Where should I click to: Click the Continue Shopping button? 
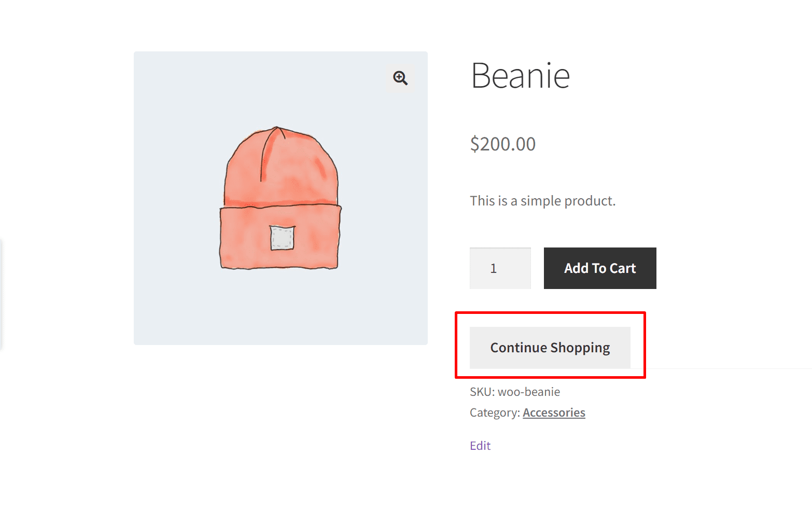tap(550, 348)
